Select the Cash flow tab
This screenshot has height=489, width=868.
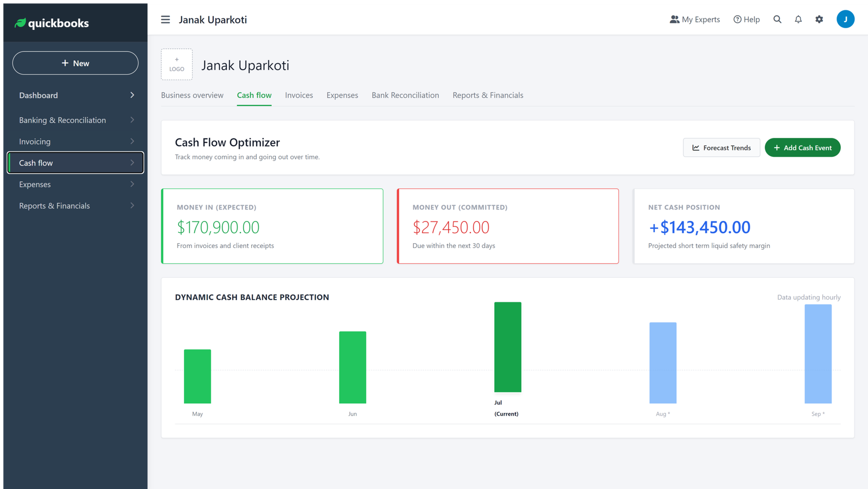(254, 95)
